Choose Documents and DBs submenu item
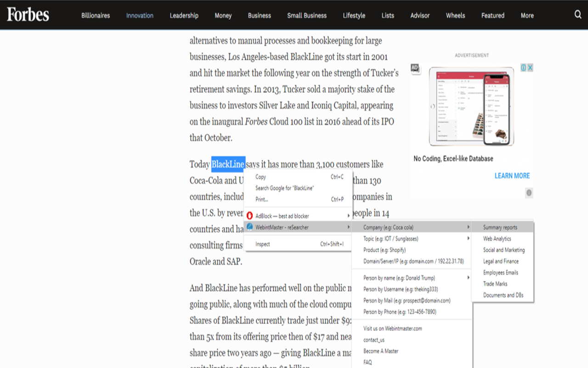 click(503, 295)
